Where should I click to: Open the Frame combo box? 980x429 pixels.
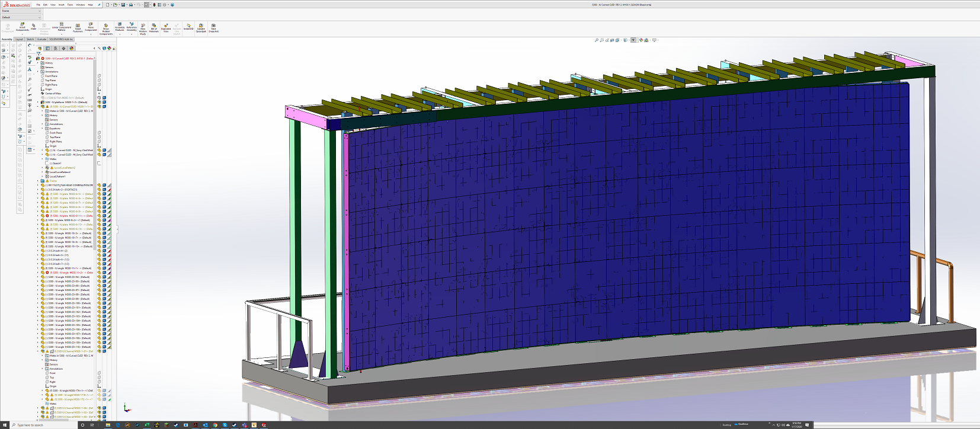coord(21,11)
